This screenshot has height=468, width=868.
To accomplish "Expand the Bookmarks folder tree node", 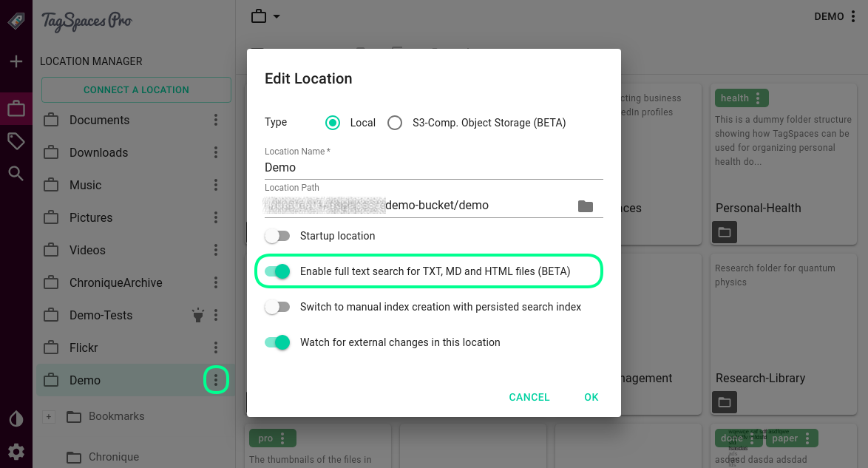I will point(49,416).
